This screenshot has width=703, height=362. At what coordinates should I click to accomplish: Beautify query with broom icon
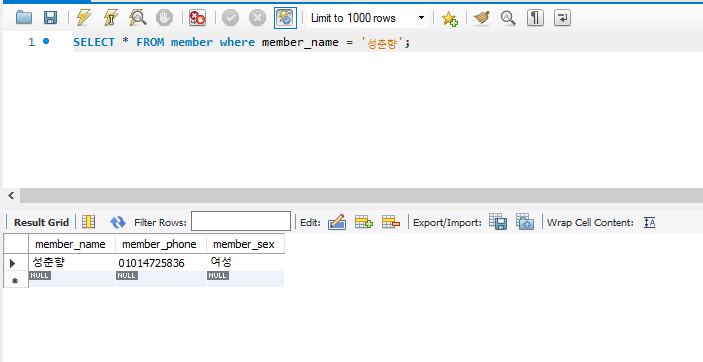pyautogui.click(x=482, y=18)
